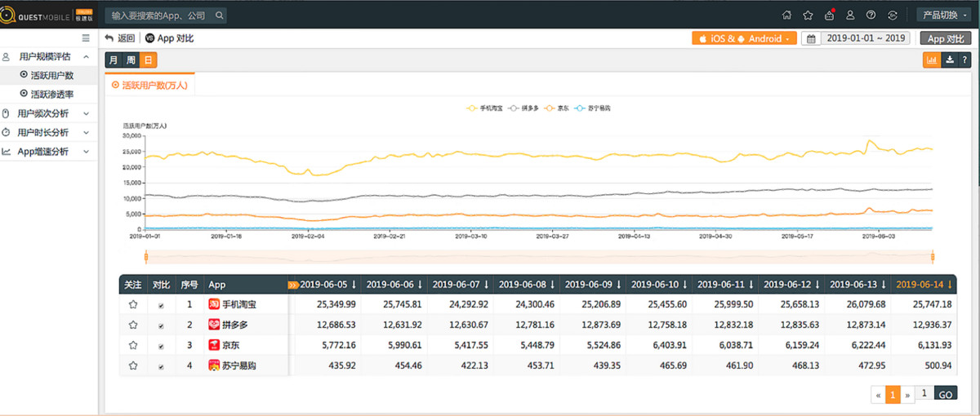Open favorites star in top bar

click(808, 15)
